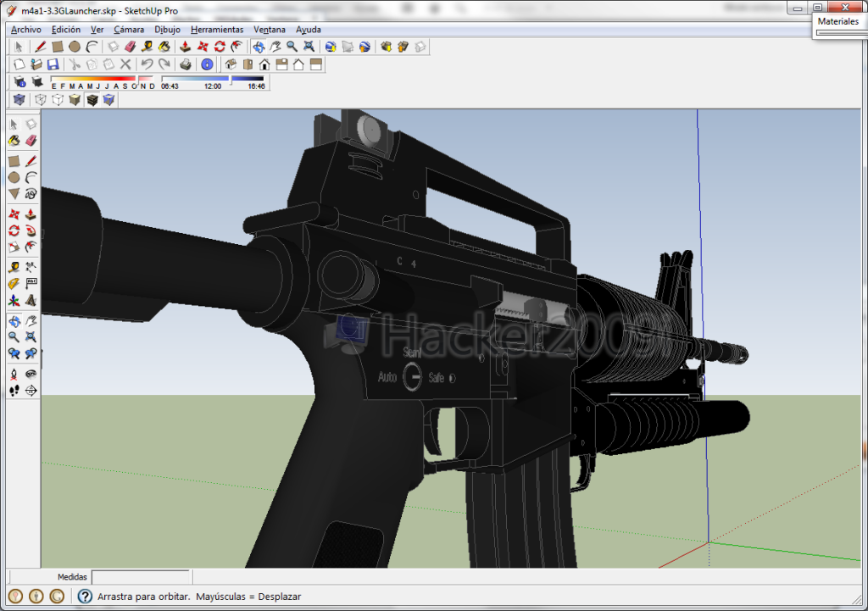This screenshot has height=611, width=868.
Task: Select the Look Around eye tool
Action: 31,374
